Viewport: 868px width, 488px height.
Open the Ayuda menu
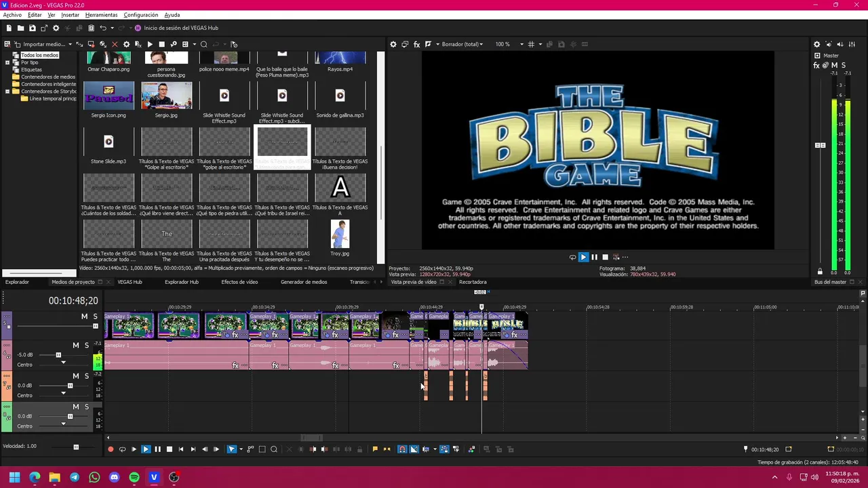172,15
